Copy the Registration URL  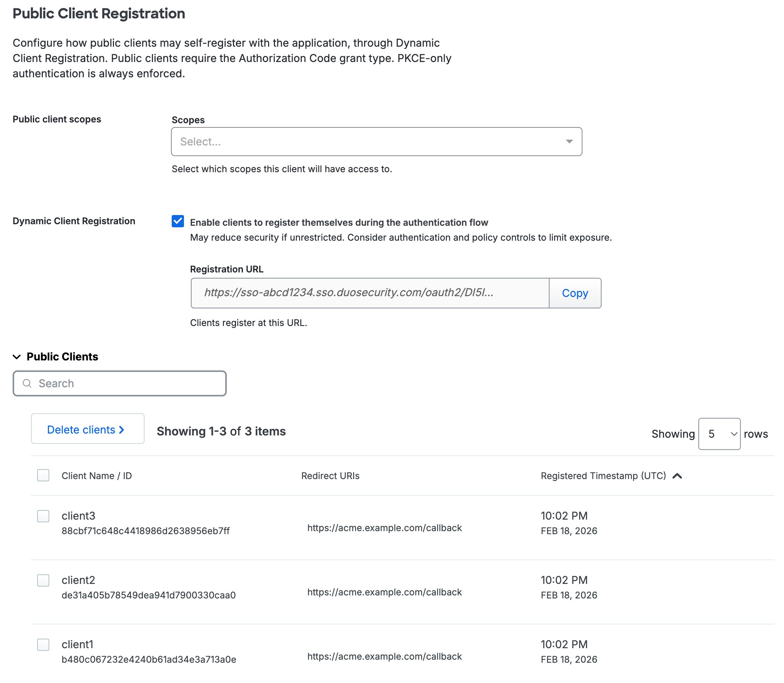click(x=575, y=293)
